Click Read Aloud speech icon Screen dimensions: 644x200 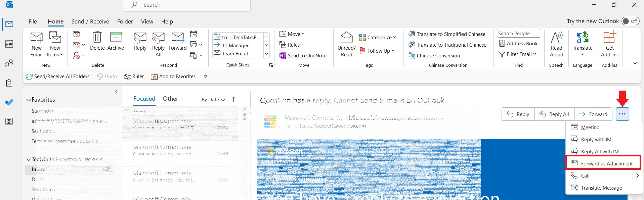click(556, 44)
